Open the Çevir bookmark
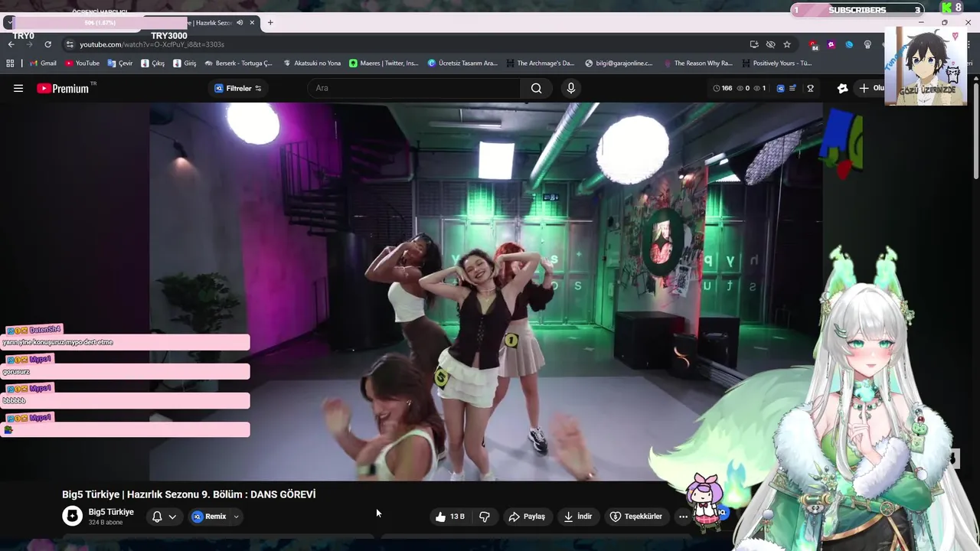The height and width of the screenshot is (551, 980). 120,64
